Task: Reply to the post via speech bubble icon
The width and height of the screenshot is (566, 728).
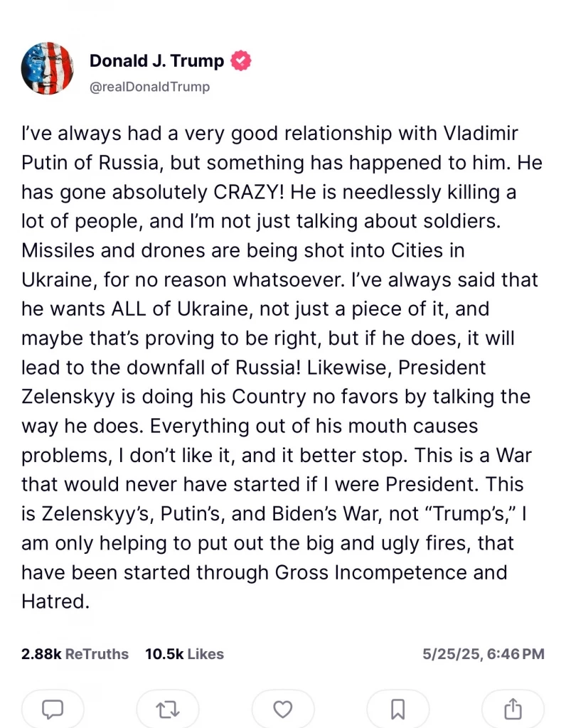Action: point(53,709)
